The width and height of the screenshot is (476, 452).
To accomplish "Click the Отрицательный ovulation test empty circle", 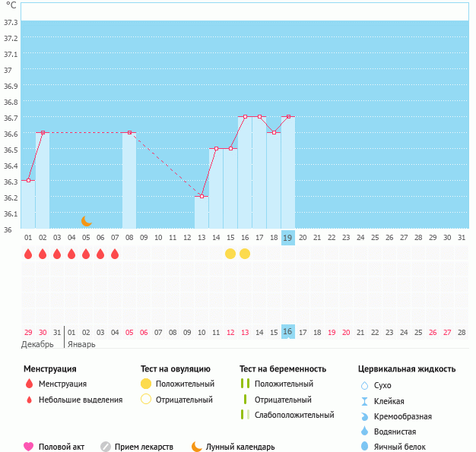I will [x=145, y=400].
